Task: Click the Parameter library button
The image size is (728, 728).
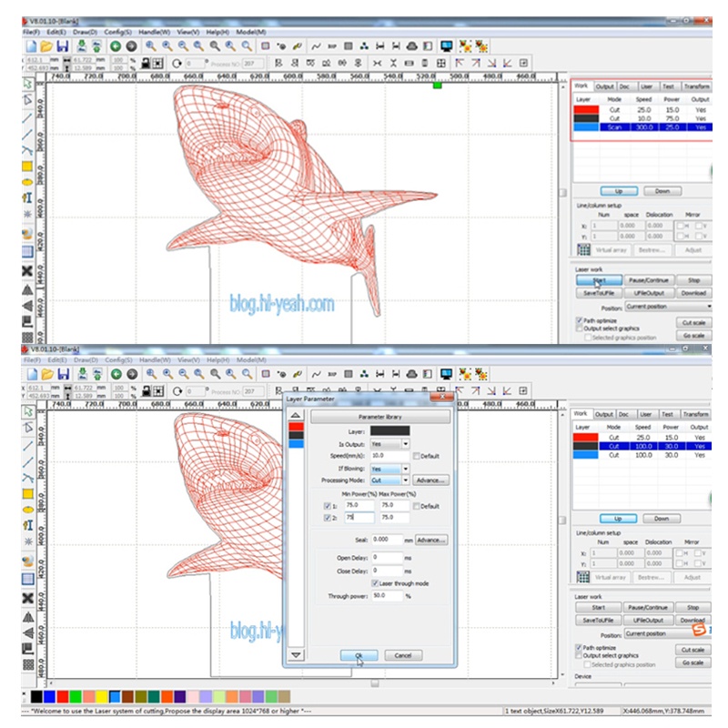Action: 380,417
